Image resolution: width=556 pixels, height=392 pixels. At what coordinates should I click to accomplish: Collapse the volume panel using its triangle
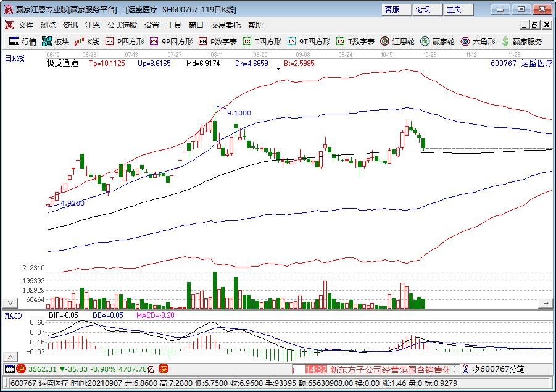(10, 303)
